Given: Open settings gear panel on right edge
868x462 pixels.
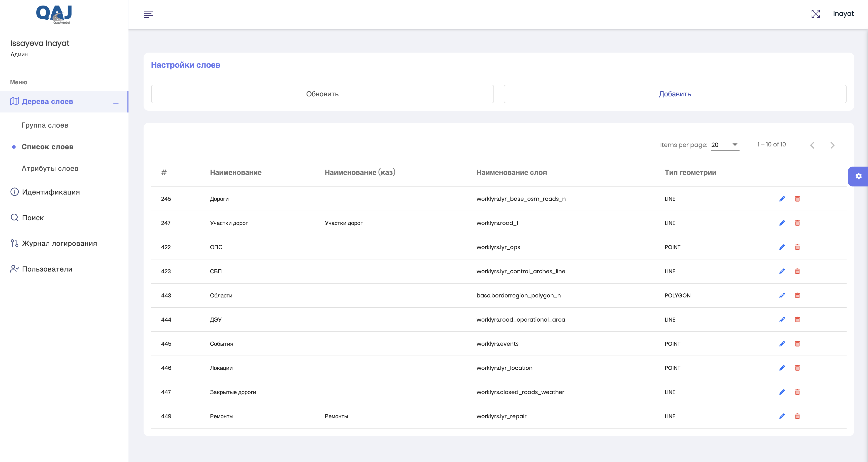Looking at the screenshot, I should click(x=858, y=176).
